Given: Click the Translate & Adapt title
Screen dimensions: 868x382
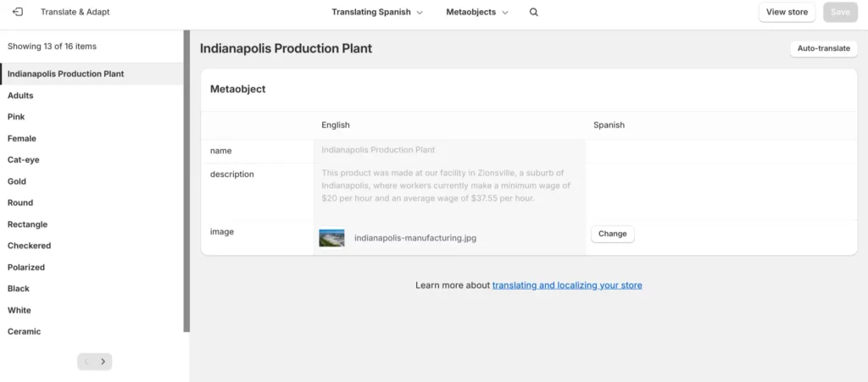Looking at the screenshot, I should (75, 12).
